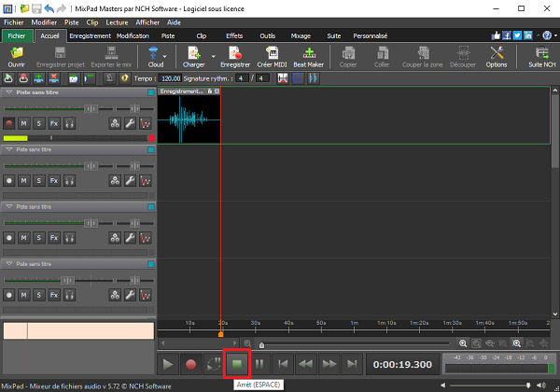Click the red Record transport button
The width and height of the screenshot is (560, 392).
tap(190, 364)
